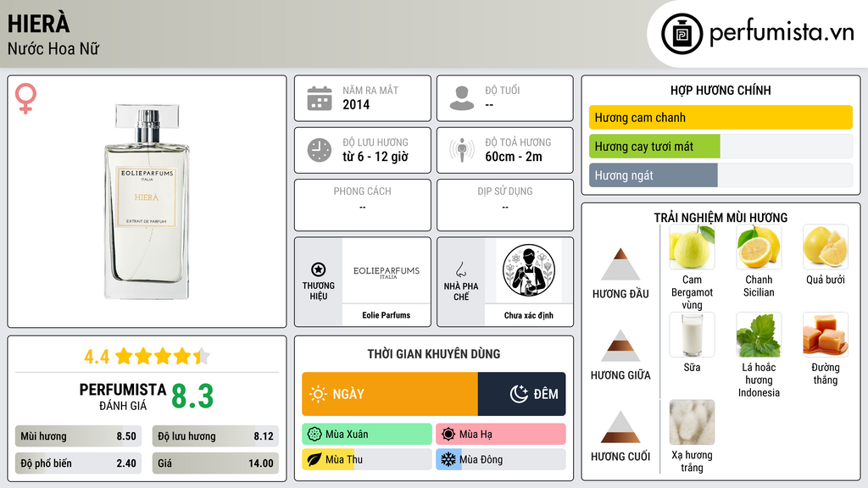Click the snowflake icon for Mùa Đông
Viewport: 868px width, 488px height.
pos(448,459)
